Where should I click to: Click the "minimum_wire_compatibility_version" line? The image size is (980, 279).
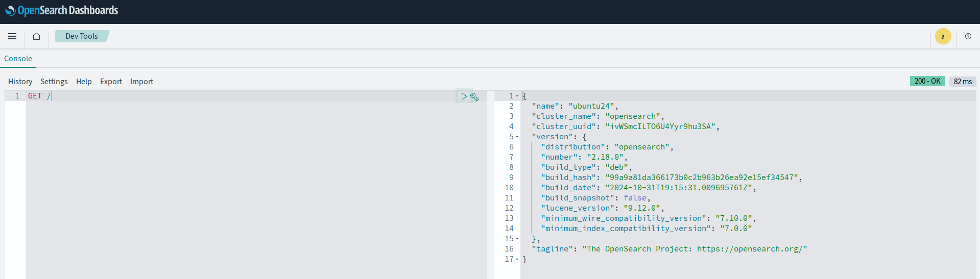[649, 218]
